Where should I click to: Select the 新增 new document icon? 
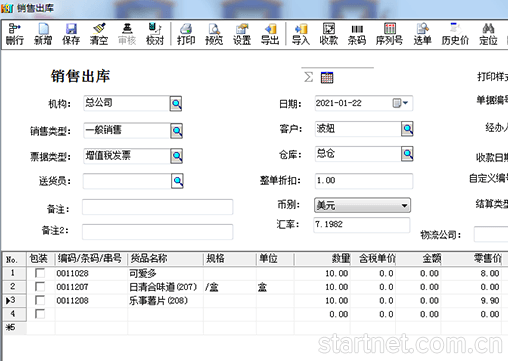[43, 34]
